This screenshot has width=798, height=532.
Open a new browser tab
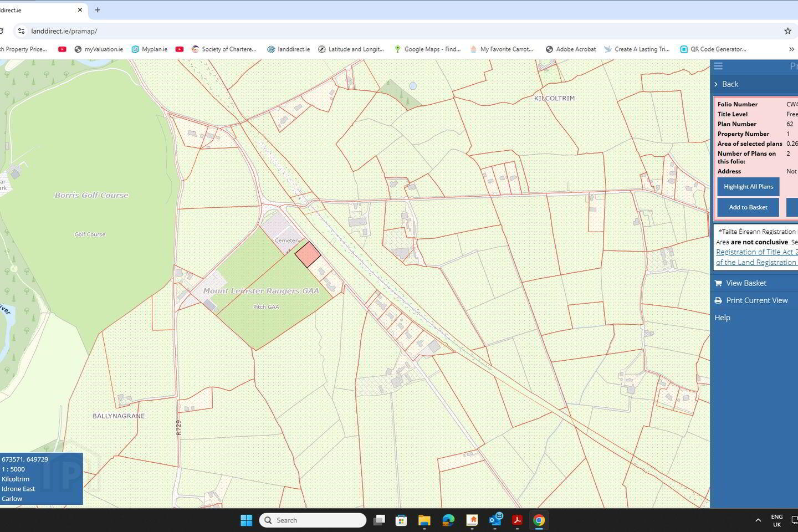pos(98,10)
